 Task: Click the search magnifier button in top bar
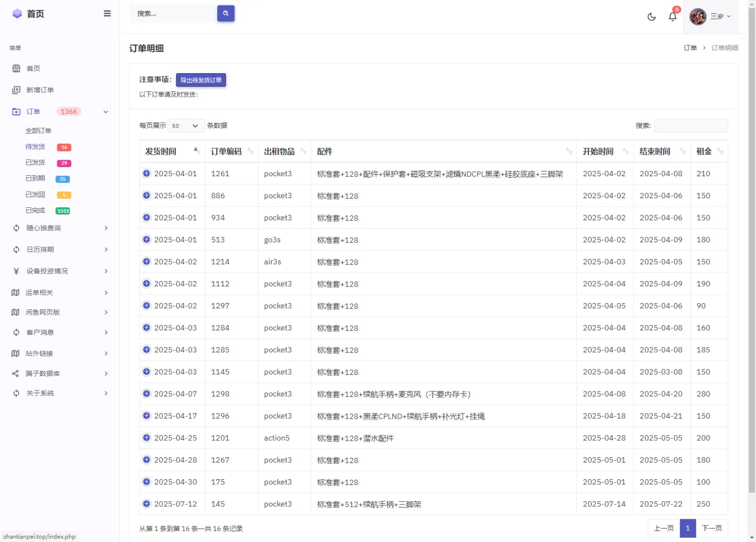coord(225,14)
